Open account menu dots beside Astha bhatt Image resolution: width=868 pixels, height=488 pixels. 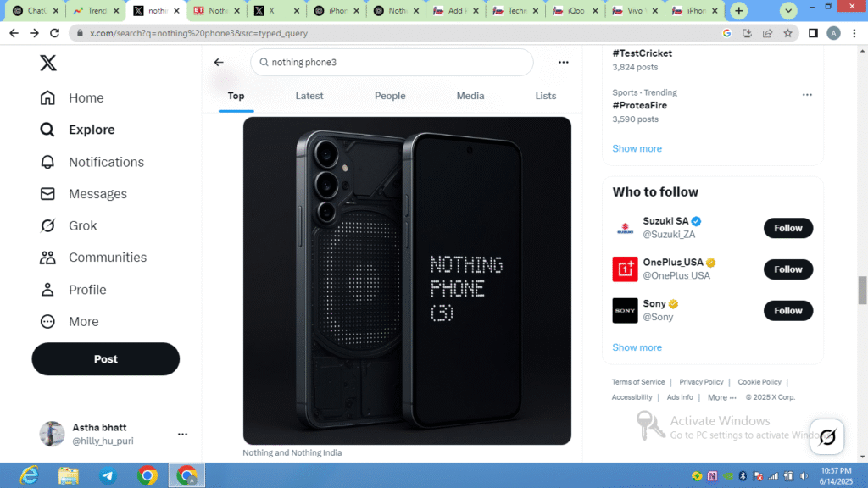pos(183,435)
